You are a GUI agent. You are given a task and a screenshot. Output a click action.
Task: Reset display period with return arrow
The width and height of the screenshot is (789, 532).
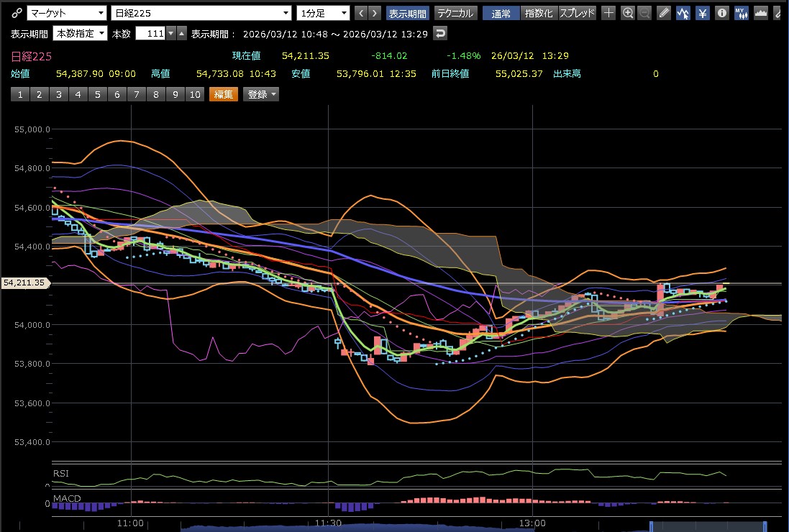pos(441,33)
